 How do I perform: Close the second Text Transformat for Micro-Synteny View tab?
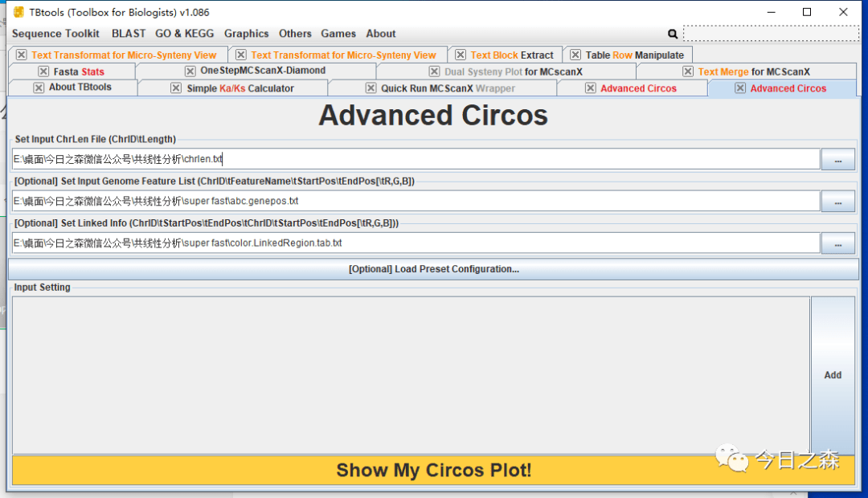[x=241, y=55]
